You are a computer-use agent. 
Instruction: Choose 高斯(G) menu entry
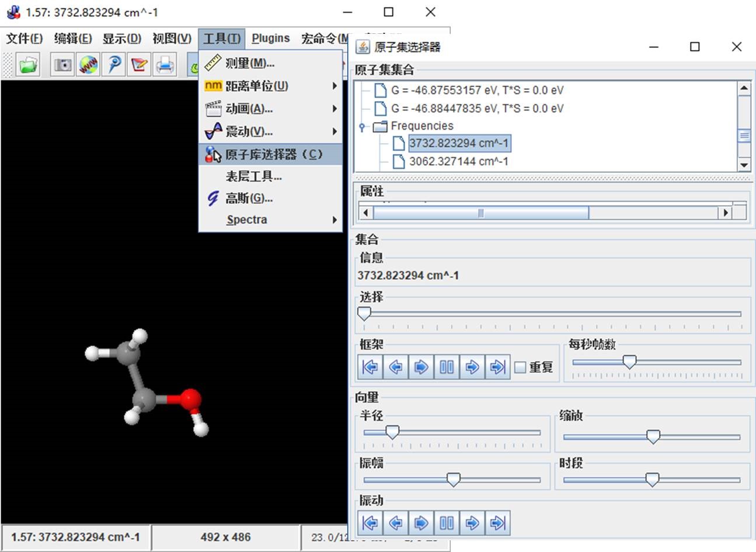249,199
